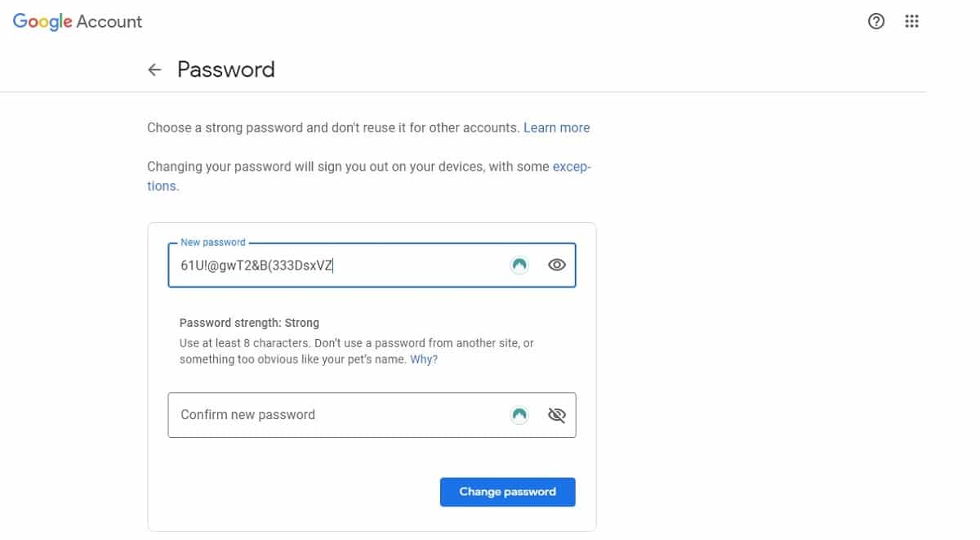980x540 pixels.
Task: Click the Password page heading
Action: (x=226, y=70)
